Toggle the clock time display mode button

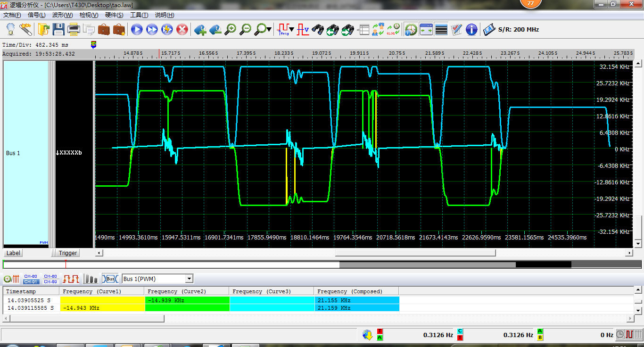[411, 30]
